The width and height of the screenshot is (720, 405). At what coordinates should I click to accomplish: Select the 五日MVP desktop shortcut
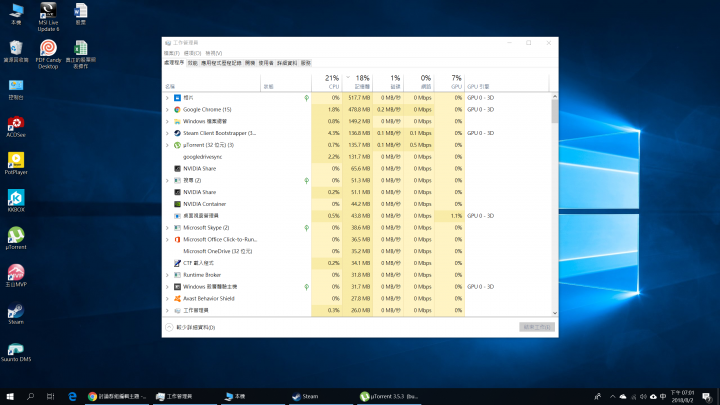point(16,276)
